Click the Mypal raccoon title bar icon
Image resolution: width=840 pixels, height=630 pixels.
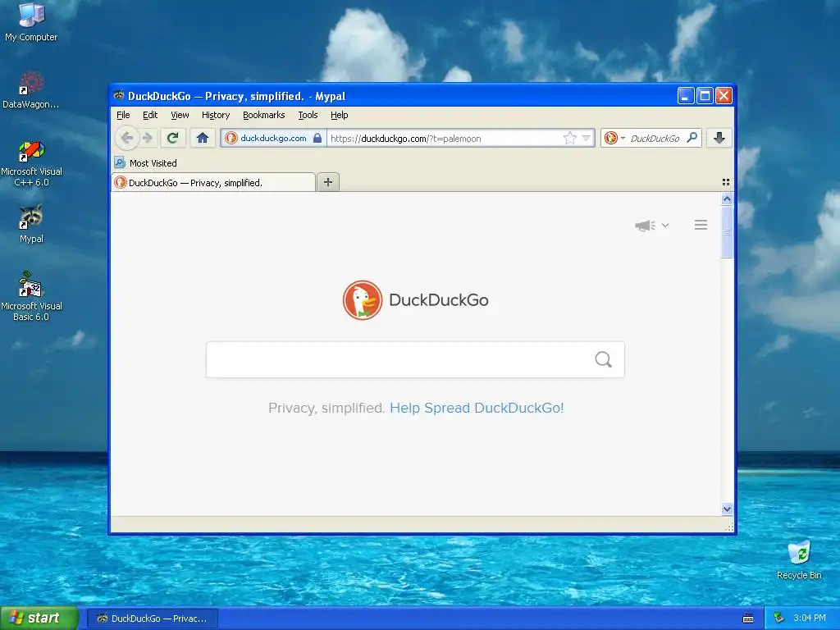point(119,96)
